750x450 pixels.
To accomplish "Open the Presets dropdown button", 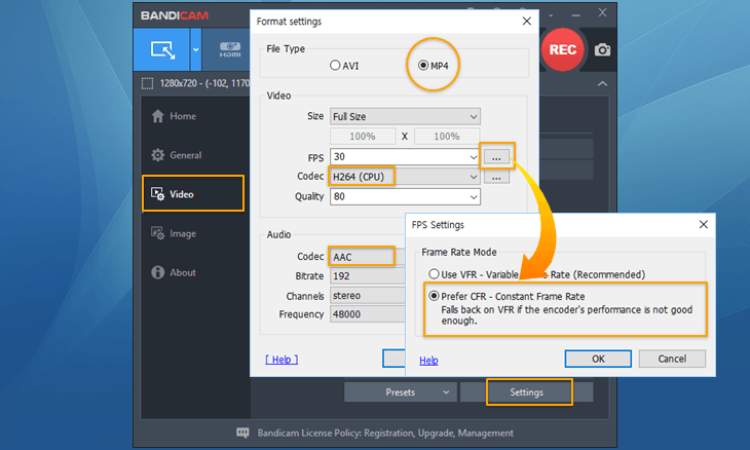I will (x=400, y=392).
